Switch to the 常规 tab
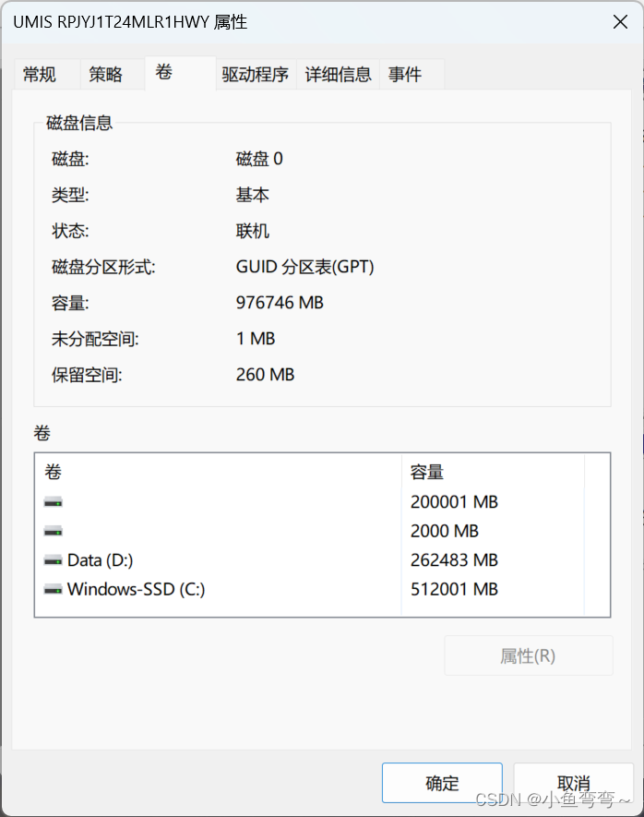 tap(40, 75)
